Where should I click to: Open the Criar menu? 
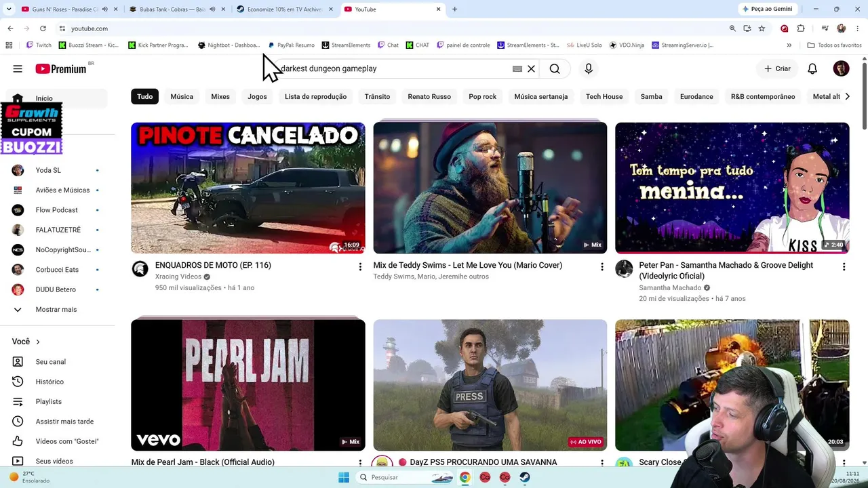pyautogui.click(x=777, y=68)
